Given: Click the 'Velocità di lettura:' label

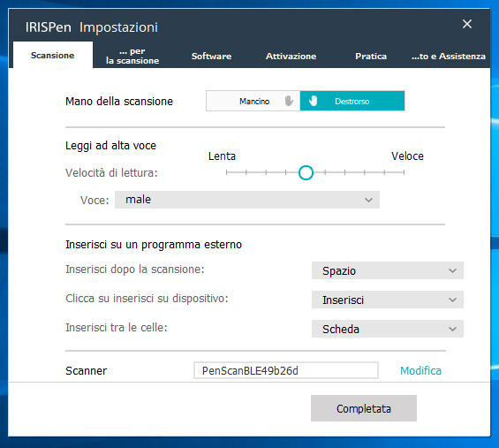Looking at the screenshot, I should [x=111, y=173].
